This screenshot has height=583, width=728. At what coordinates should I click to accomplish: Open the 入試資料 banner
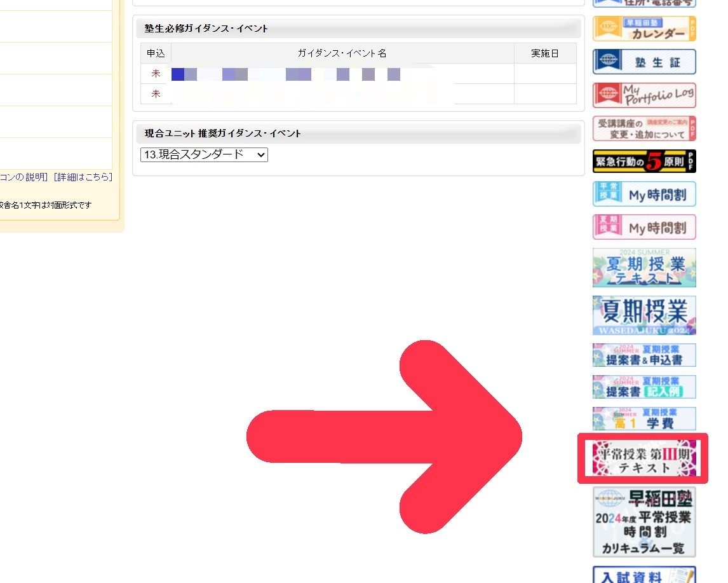[644, 575]
